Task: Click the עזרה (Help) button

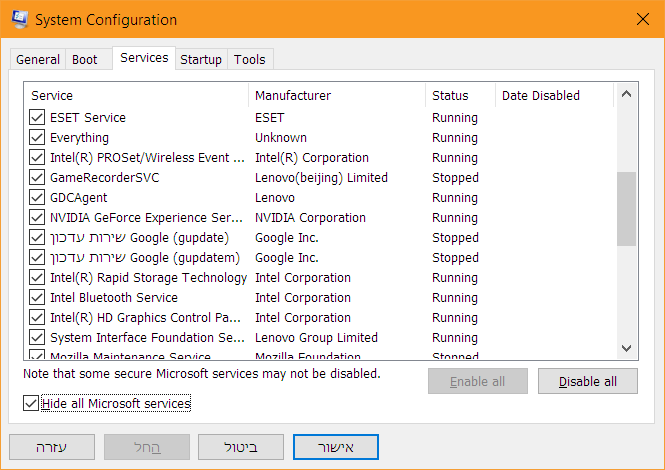Action: pos(52,447)
